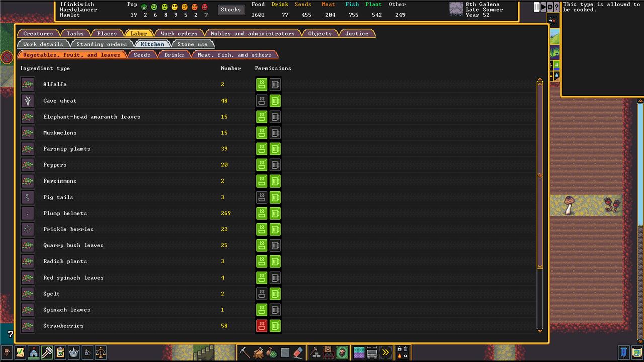Disable brewing for Plump helmets
This screenshot has width=644, height=362.
click(275, 213)
